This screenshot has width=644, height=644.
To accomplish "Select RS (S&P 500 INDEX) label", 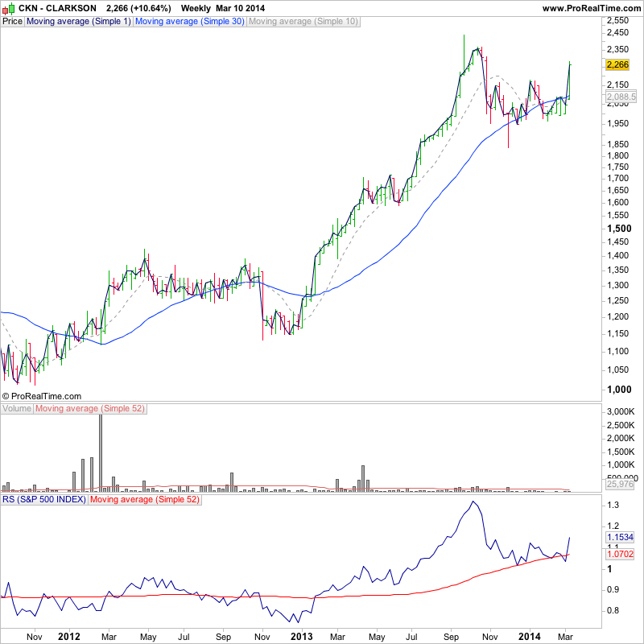I will 44,500.
